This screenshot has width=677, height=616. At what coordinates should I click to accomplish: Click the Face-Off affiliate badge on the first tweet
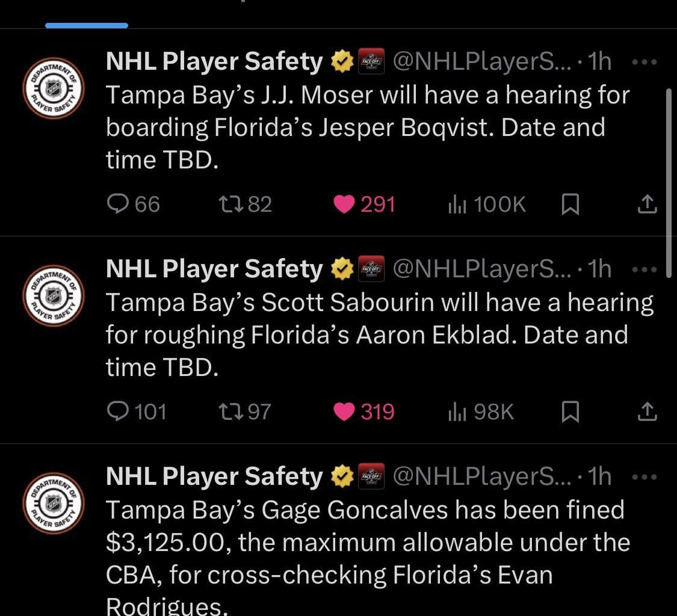tap(372, 60)
